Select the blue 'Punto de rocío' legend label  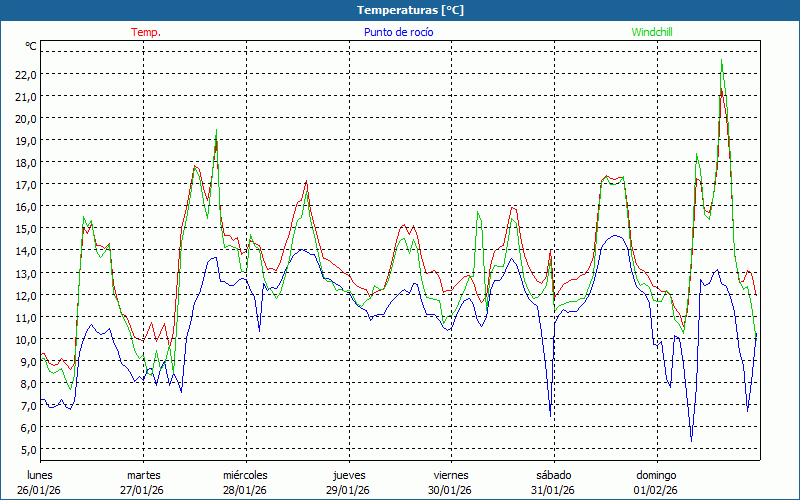[398, 32]
